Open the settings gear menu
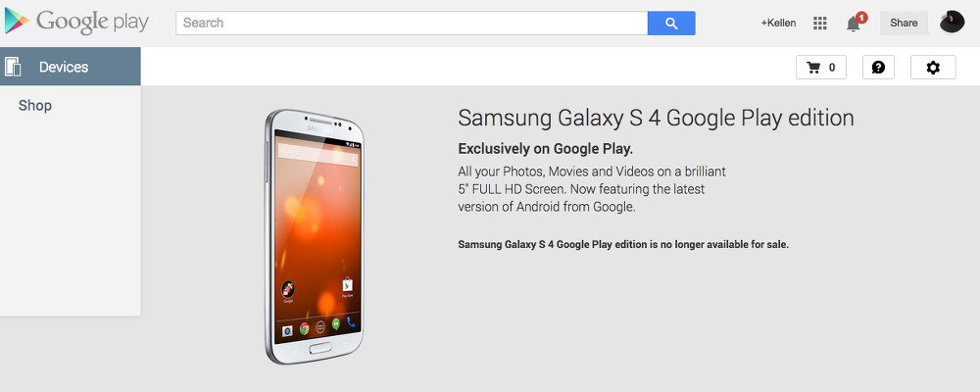This screenshot has height=392, width=980. pyautogui.click(x=933, y=68)
